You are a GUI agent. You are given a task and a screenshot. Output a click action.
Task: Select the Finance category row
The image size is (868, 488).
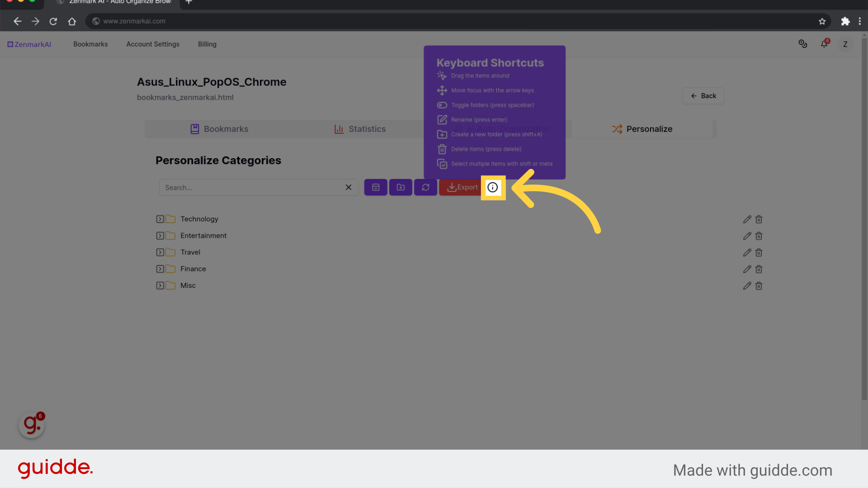point(459,269)
